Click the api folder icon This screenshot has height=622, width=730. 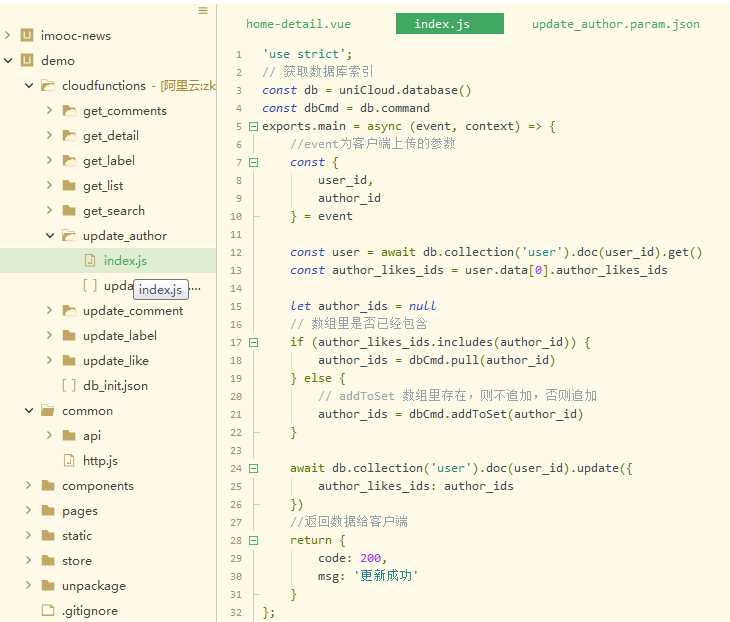coord(69,435)
